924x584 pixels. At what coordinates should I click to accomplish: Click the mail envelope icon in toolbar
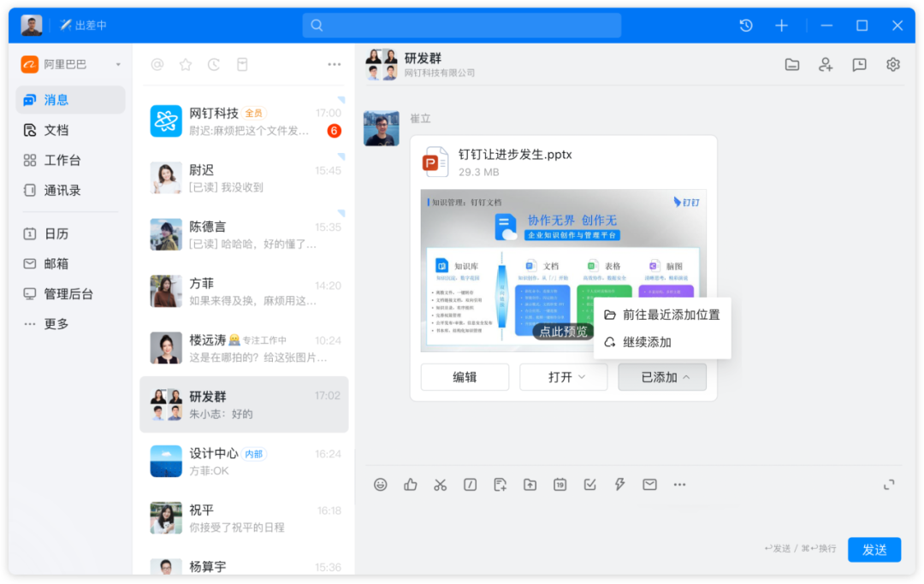pyautogui.click(x=649, y=485)
